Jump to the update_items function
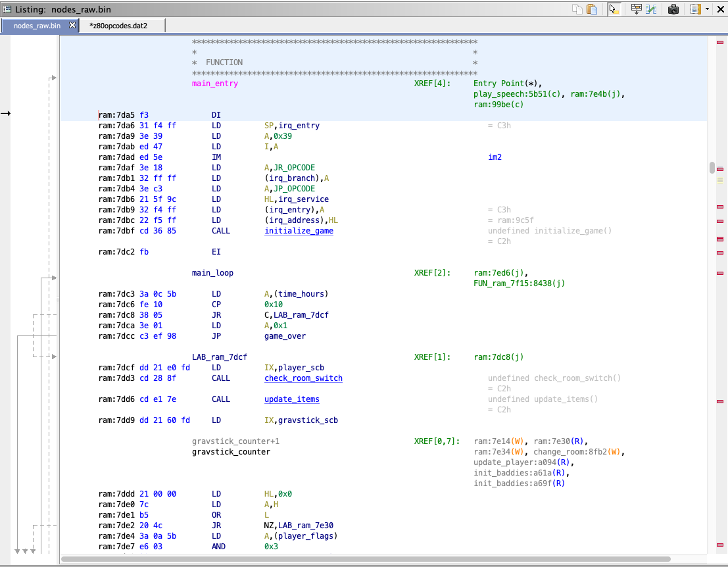Image resolution: width=728 pixels, height=567 pixels. (x=291, y=399)
